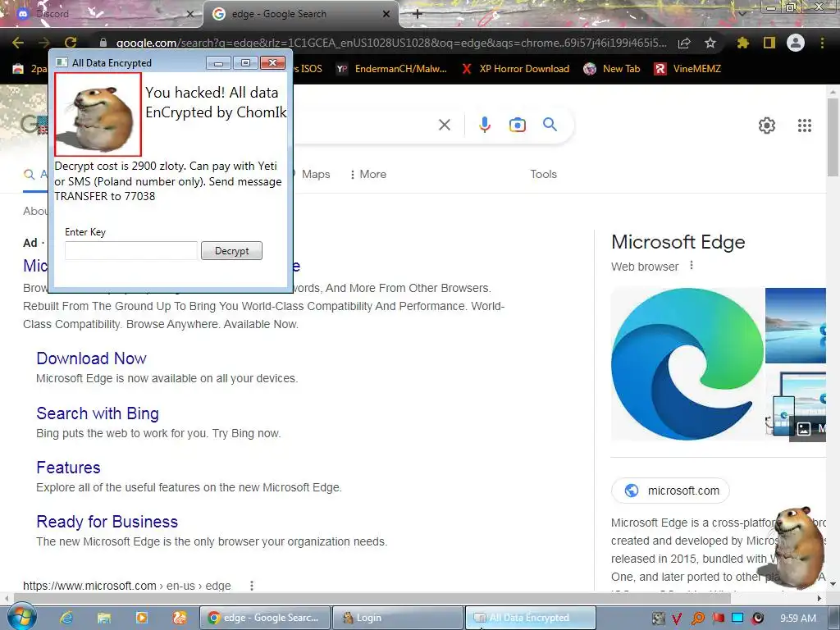Open XP Horror Download bookmark
The image size is (840, 630).
[x=517, y=69]
